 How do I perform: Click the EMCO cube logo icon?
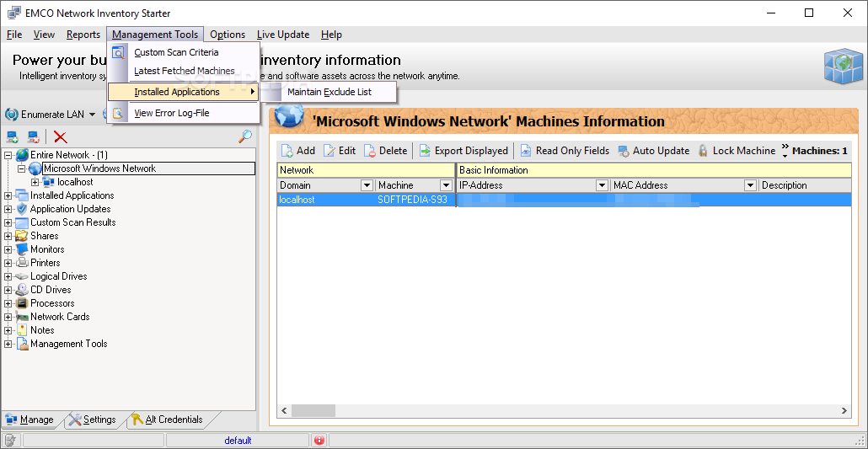click(843, 67)
